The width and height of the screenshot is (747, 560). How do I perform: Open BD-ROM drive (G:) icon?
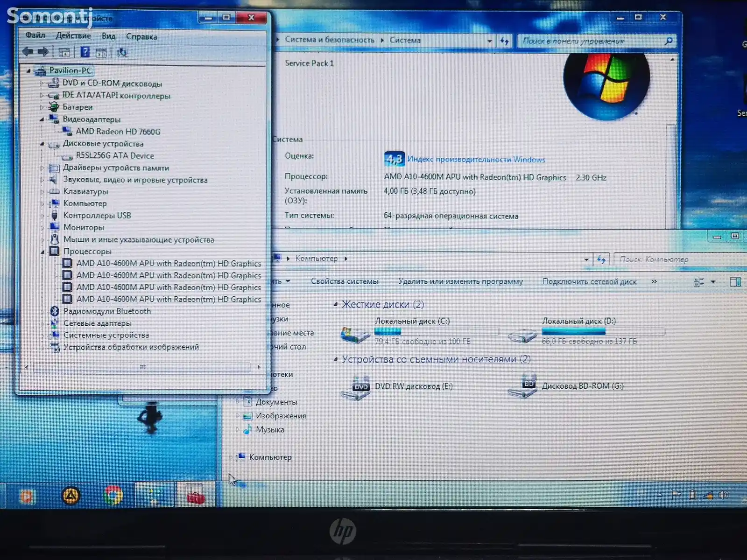click(x=523, y=386)
